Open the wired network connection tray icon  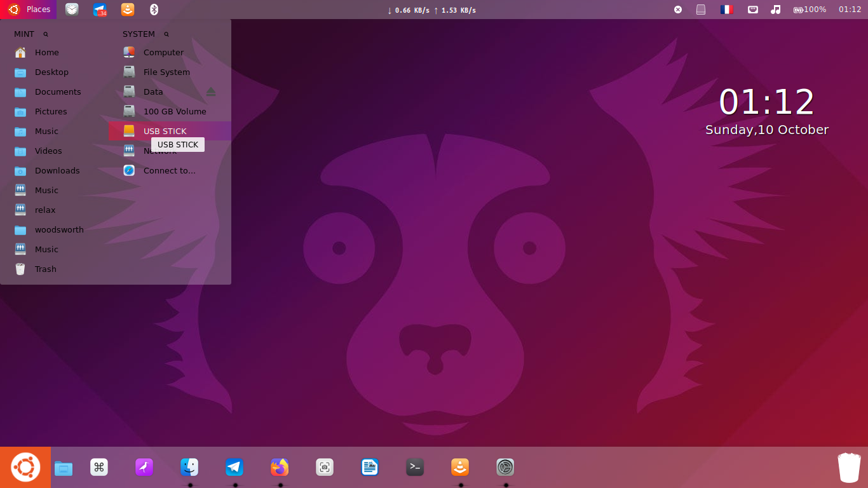[753, 10]
